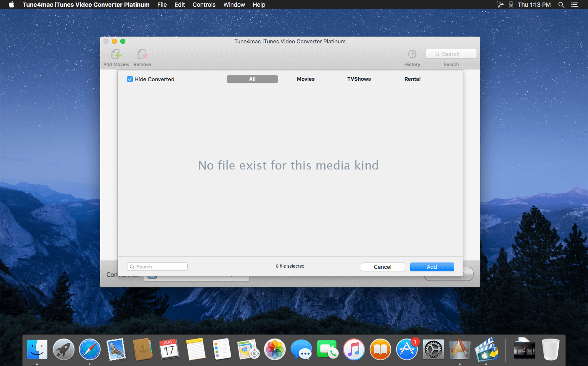Click the Tune4mac clapperboard icon in the Dock
The width and height of the screenshot is (588, 366).
[x=486, y=350]
